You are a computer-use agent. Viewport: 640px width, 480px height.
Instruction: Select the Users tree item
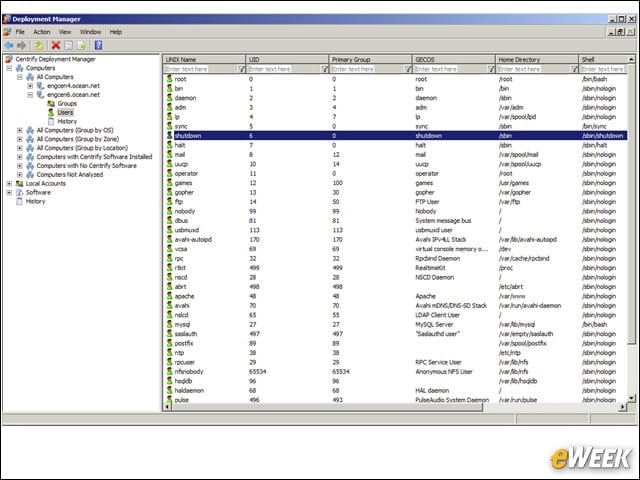(x=65, y=113)
